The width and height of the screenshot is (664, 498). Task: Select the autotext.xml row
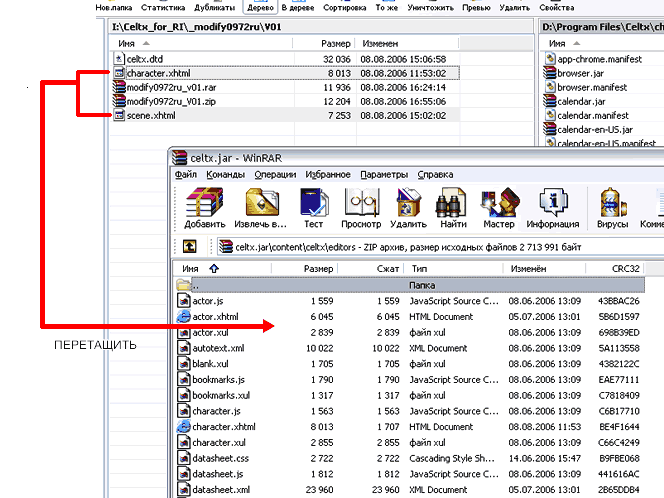click(410, 348)
